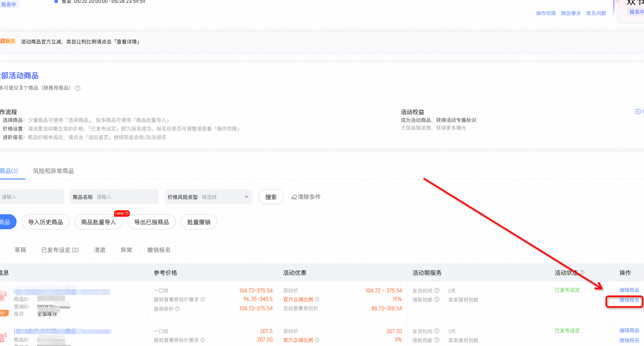Click help icon beside first row 强制包邮
Screen dimensions: 644x346
[x=437, y=299]
